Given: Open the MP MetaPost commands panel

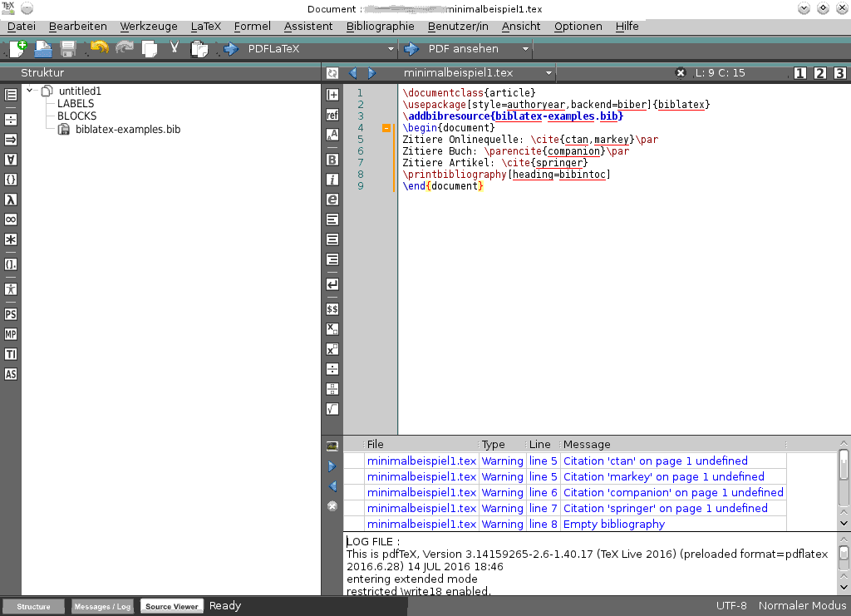Looking at the screenshot, I should [x=11, y=334].
